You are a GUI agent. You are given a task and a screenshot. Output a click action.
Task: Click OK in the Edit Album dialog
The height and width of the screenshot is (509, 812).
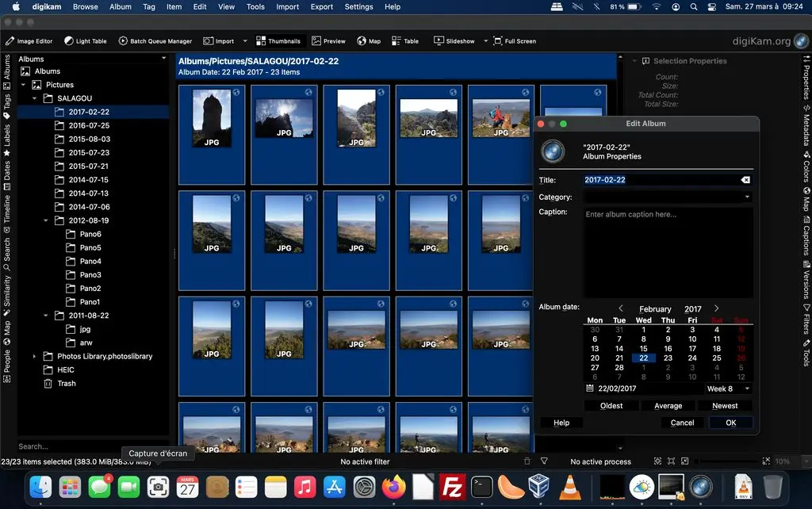click(x=730, y=423)
